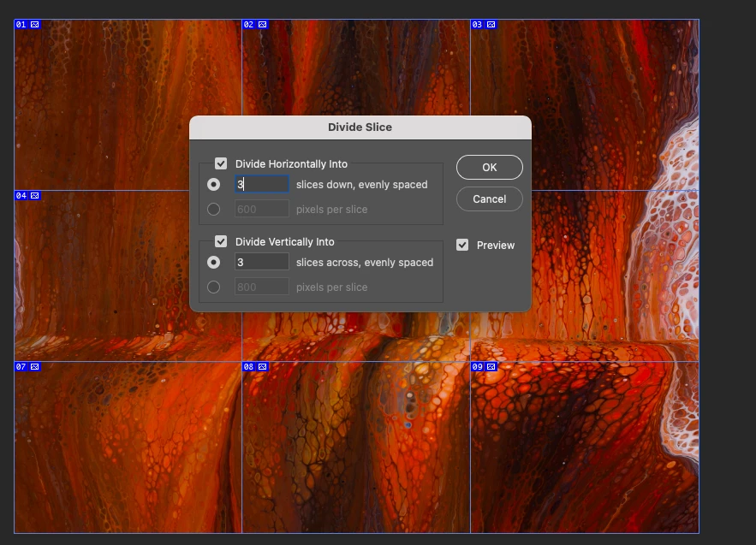756x545 pixels.
Task: Click the slices across number field
Action: pos(262,263)
